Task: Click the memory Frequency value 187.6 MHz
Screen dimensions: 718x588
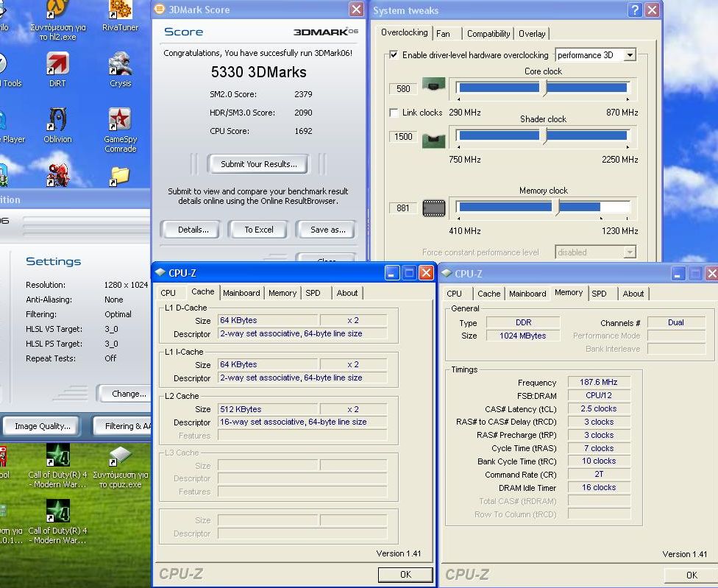Action: [599, 382]
